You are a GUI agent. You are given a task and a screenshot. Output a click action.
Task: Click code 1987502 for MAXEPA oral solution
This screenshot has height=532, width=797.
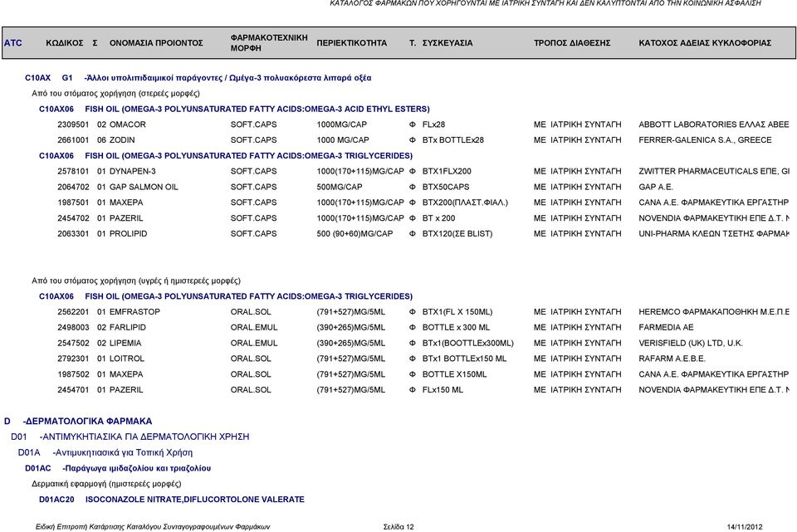tap(73, 374)
